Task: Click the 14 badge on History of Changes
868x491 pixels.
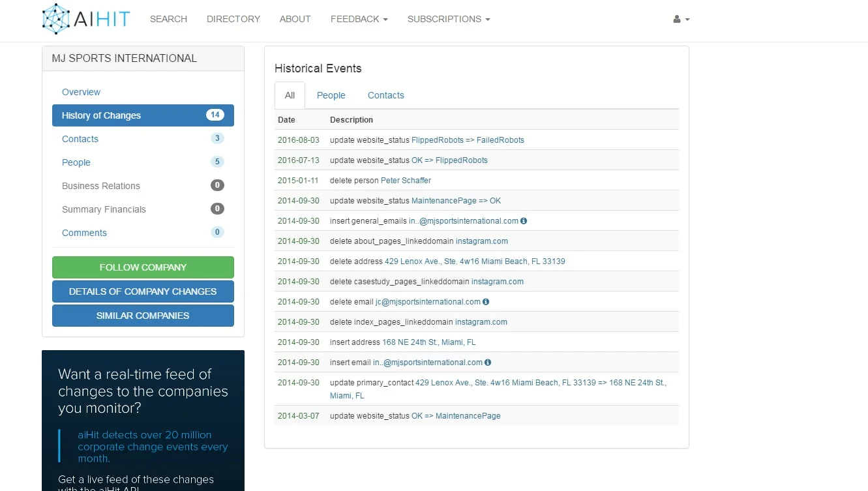Action: 215,115
